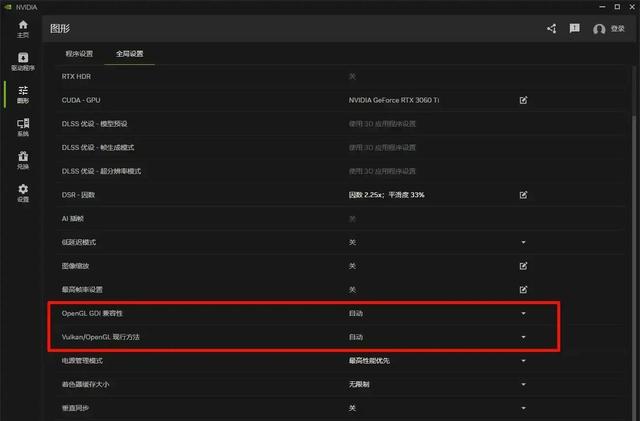640x421 pixels.
Task: Open the 兑换 (Redeem) gift icon
Action: tap(23, 160)
